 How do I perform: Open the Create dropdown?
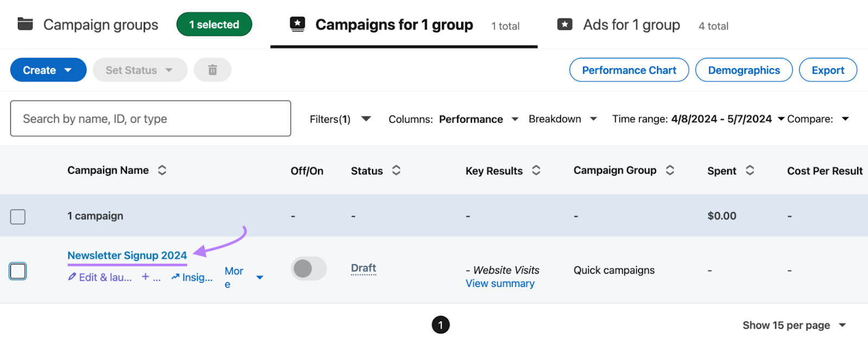point(48,69)
